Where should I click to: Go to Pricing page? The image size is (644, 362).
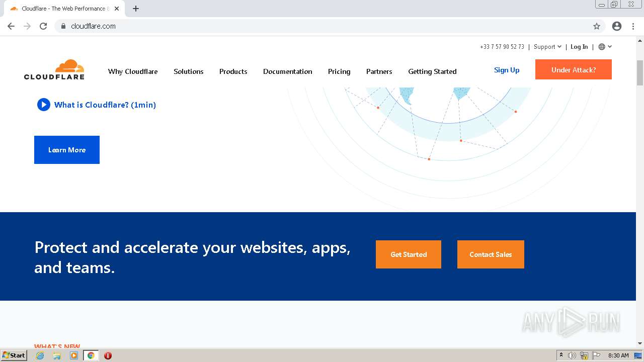pos(339,71)
